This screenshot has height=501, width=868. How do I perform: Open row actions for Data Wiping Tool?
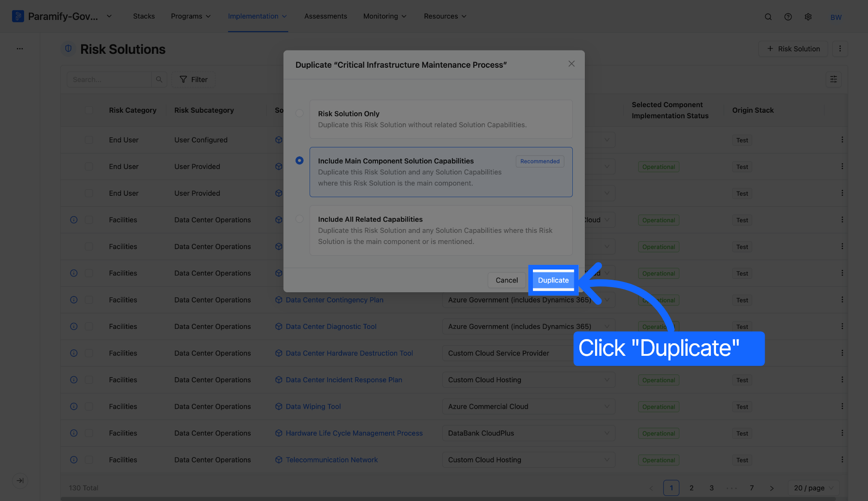click(842, 406)
